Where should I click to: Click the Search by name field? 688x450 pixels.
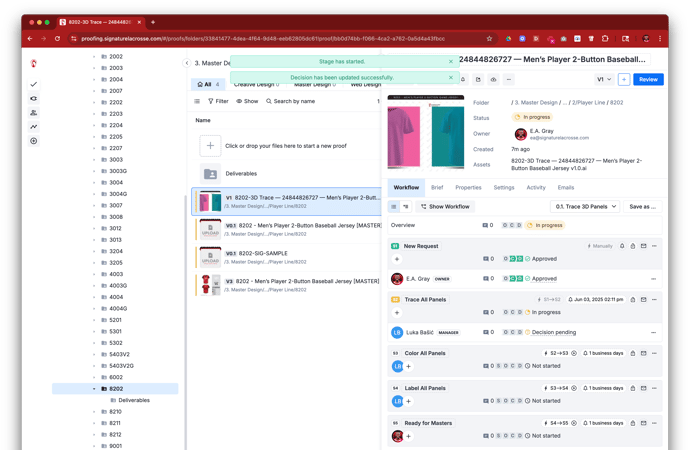pos(294,101)
